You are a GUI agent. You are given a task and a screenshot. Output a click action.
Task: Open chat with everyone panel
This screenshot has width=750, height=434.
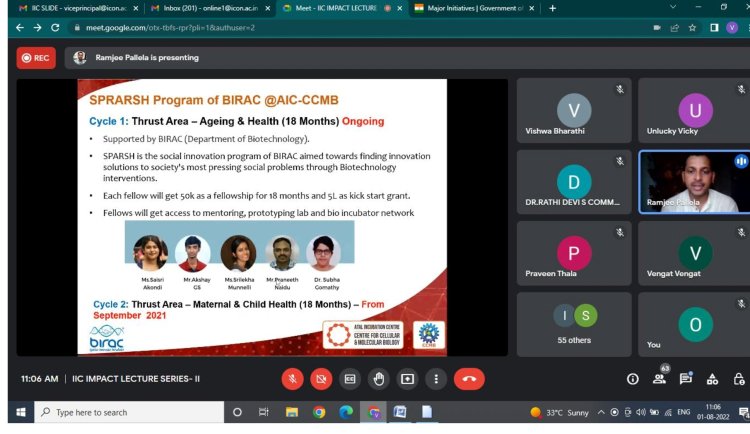[686, 378]
